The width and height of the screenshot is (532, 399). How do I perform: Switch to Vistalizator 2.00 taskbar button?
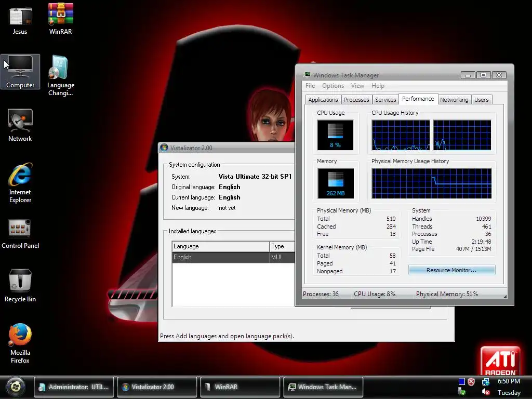(157, 387)
